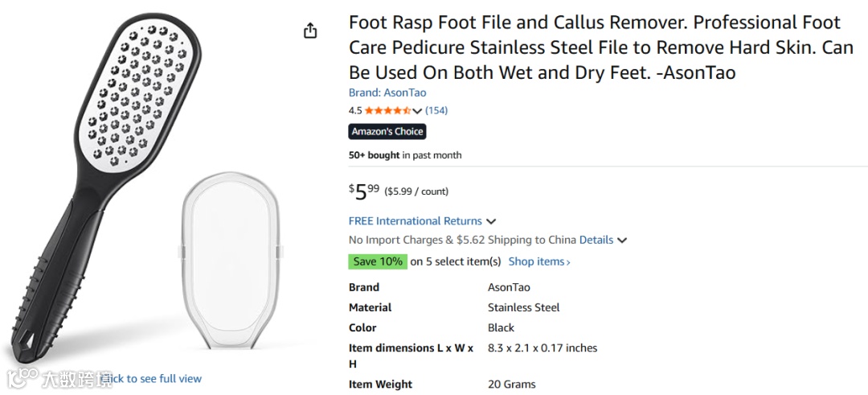Visit the Brand: AsonTao link
This screenshot has width=868, height=395.
pyautogui.click(x=387, y=93)
